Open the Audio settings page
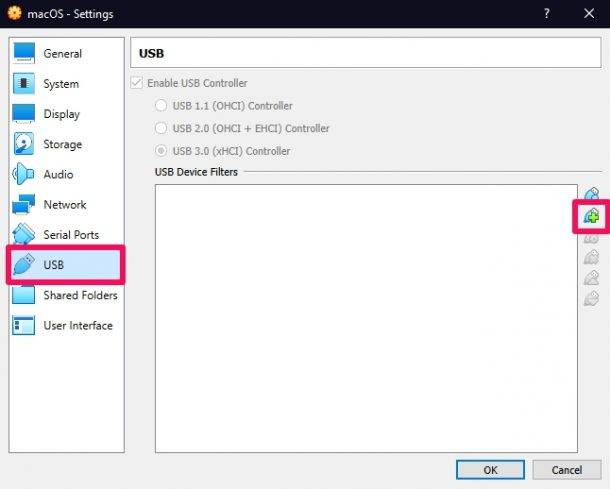This screenshot has height=489, width=610. pyautogui.click(x=66, y=174)
